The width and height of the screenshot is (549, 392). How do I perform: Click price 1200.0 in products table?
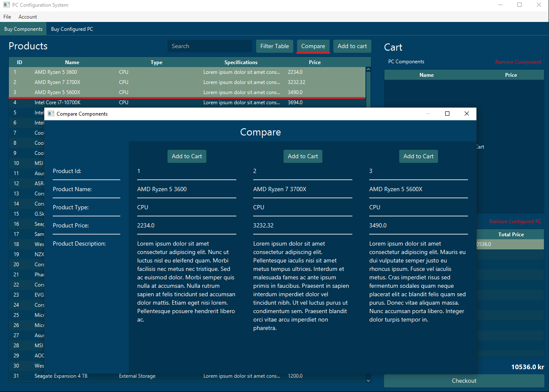(x=295, y=376)
